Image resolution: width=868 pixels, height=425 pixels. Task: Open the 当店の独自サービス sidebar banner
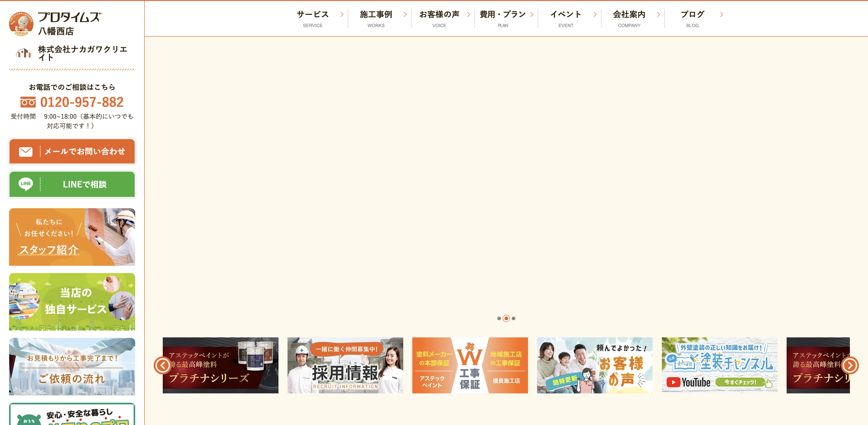pos(72,302)
